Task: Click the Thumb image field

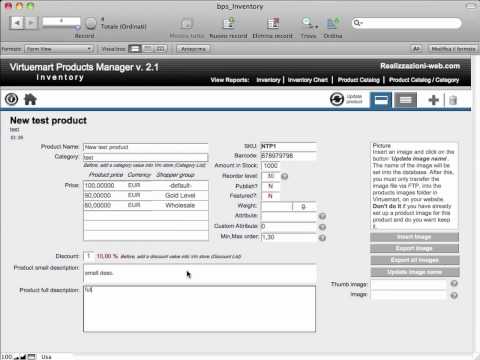Action: tap(409, 284)
